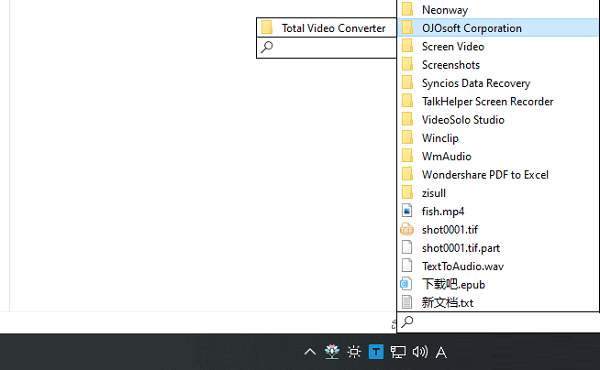Click the fish.mp4 video file icon
This screenshot has width=600, height=370.
tap(407, 211)
